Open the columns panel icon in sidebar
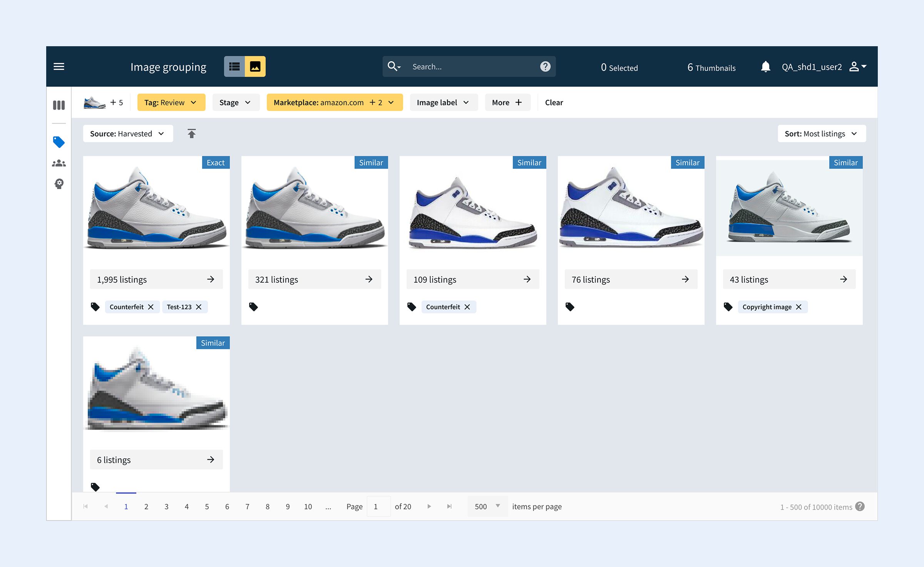The image size is (924, 567). click(x=59, y=105)
